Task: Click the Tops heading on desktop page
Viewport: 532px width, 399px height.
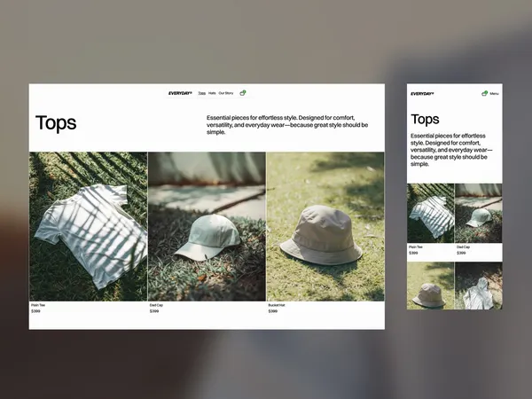Action: pyautogui.click(x=56, y=122)
